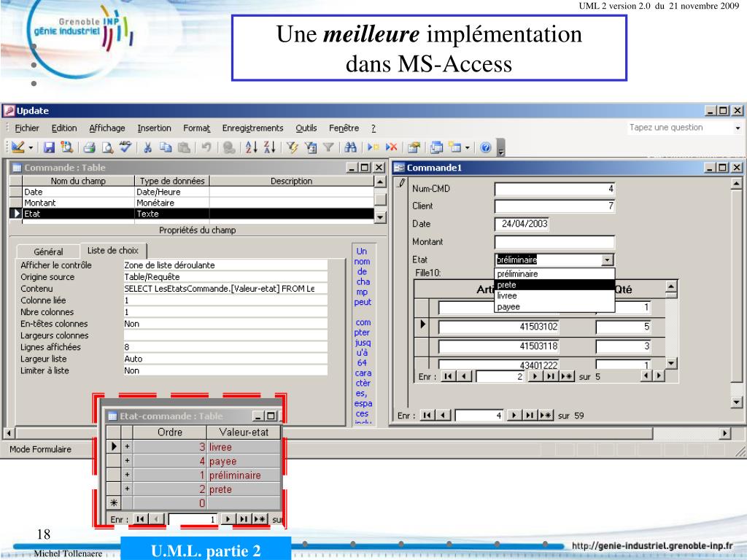Image resolution: width=747 pixels, height=560 pixels.
Task: Open the Fichier menu
Action: click(27, 128)
